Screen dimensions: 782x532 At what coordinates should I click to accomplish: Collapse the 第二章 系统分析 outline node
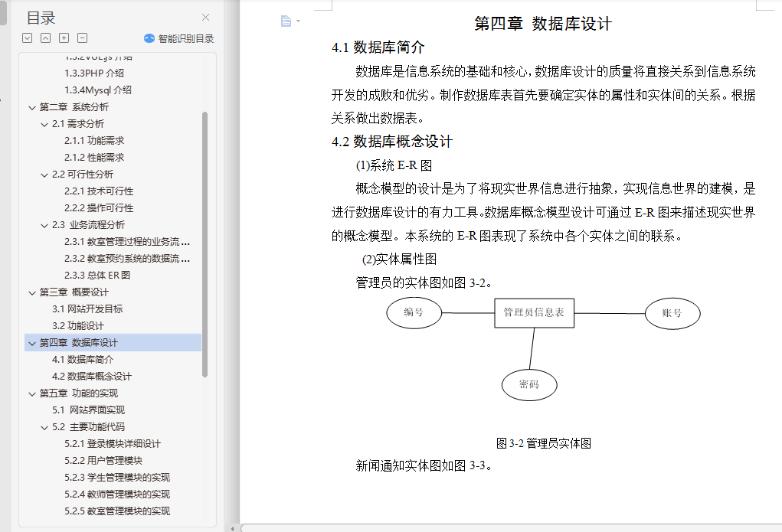click(x=32, y=107)
